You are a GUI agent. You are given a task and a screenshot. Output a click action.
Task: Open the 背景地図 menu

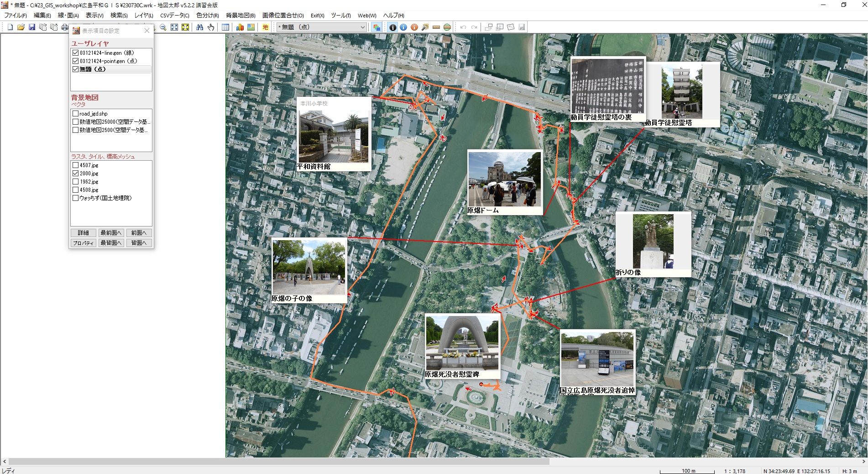pos(241,16)
